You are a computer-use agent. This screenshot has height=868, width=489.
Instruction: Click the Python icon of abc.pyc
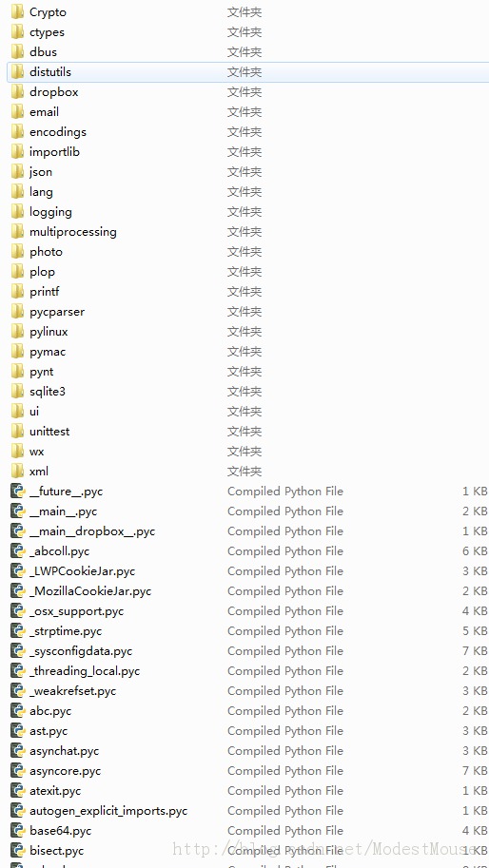[x=18, y=711]
